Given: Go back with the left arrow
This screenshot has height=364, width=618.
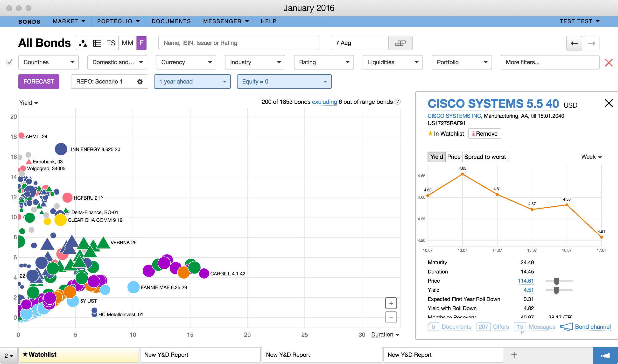Looking at the screenshot, I should [574, 43].
